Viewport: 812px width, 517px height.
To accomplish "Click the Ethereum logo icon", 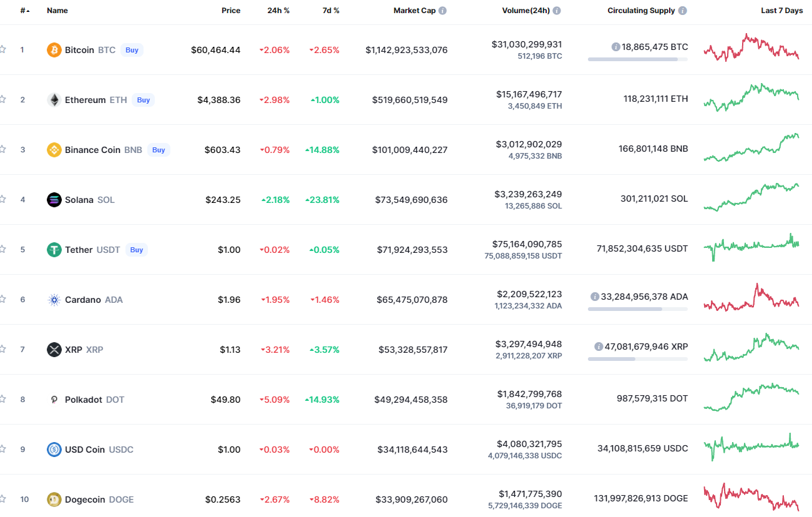I will [54, 100].
